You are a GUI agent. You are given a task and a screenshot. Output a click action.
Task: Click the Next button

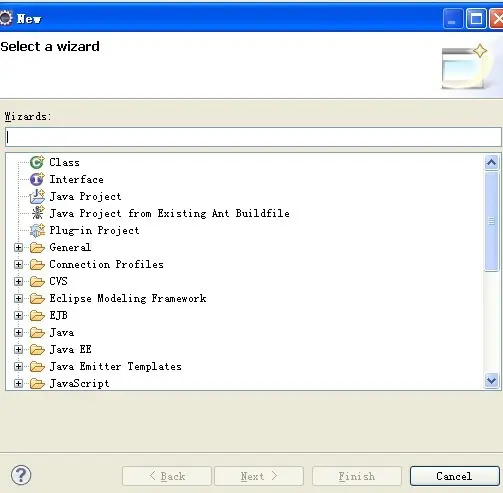259,476
